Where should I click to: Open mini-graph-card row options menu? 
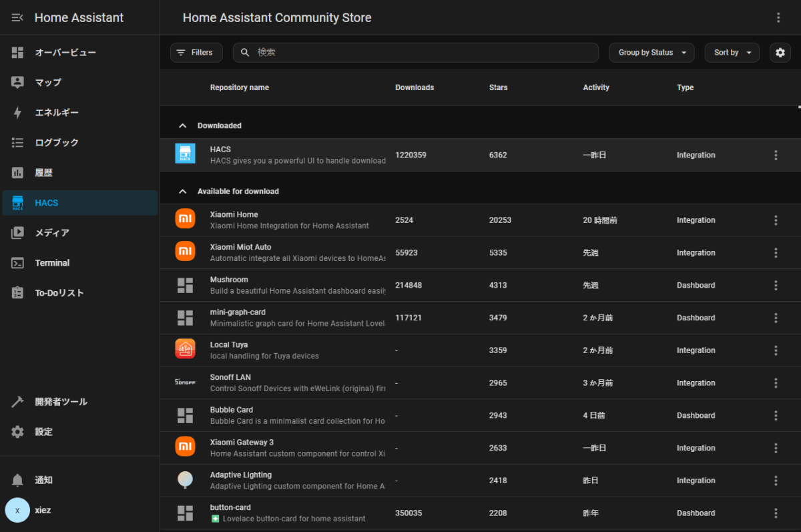(x=776, y=318)
